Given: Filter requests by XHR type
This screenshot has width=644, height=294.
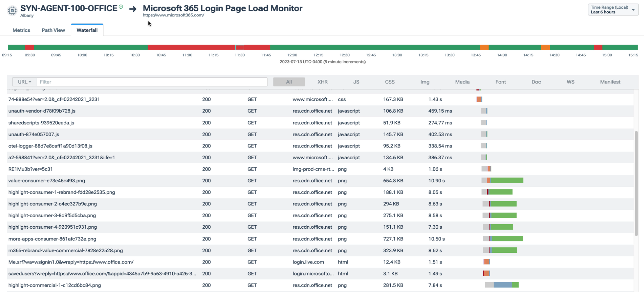Looking at the screenshot, I should tap(323, 82).
